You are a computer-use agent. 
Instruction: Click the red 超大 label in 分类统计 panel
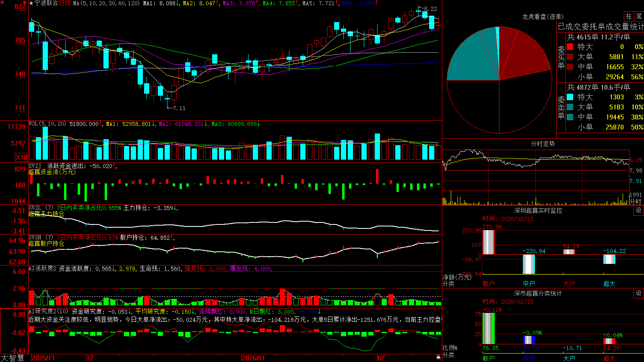(x=609, y=358)
